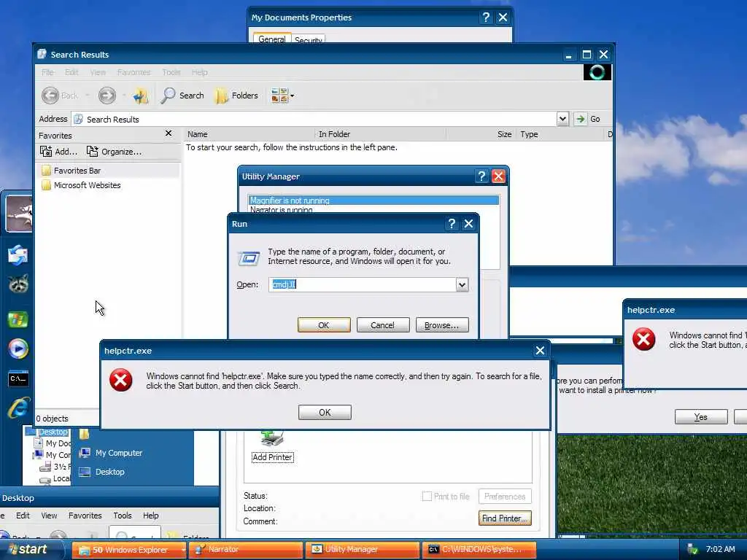Expand the Open combo box dropdown in Run
The width and height of the screenshot is (747, 560).
click(462, 285)
